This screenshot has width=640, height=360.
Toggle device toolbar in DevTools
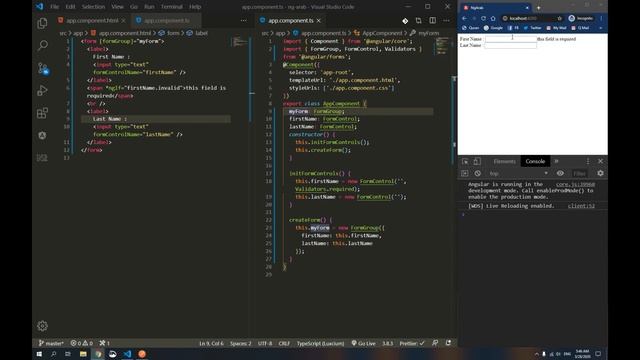[x=477, y=162]
